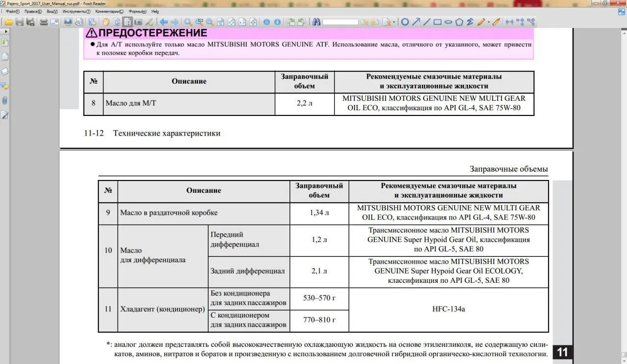
Task: Select the pencil tool
Action: pyautogui.click(x=481, y=22)
